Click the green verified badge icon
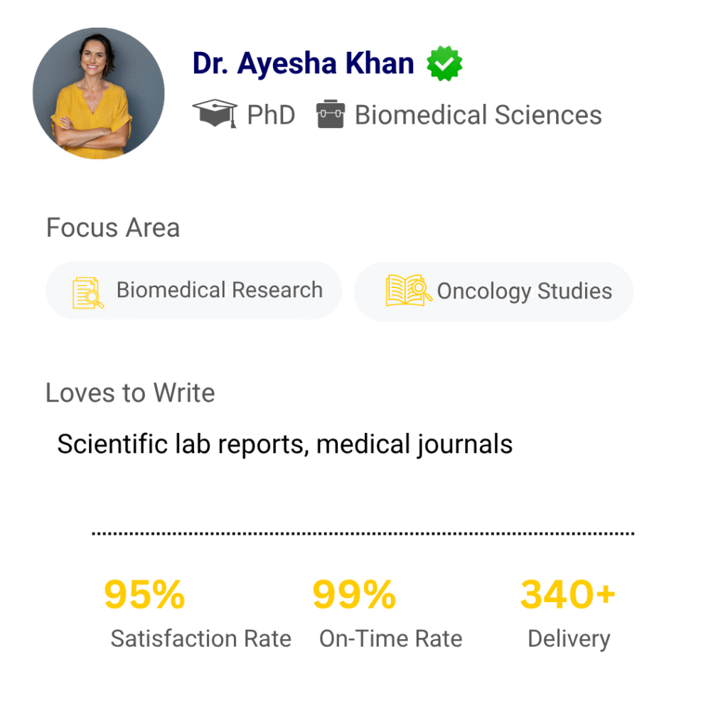Image resolution: width=728 pixels, height=706 pixels. (444, 64)
